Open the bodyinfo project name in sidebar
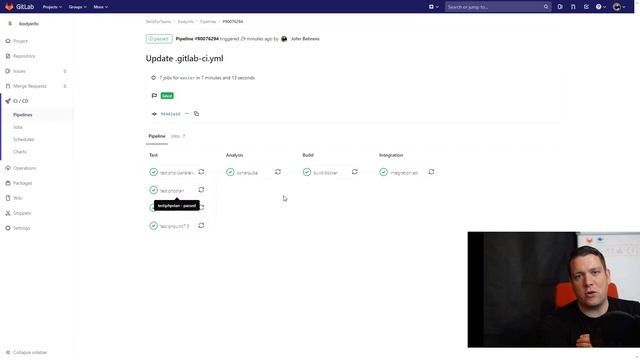This screenshot has width=640, height=360. [x=29, y=24]
